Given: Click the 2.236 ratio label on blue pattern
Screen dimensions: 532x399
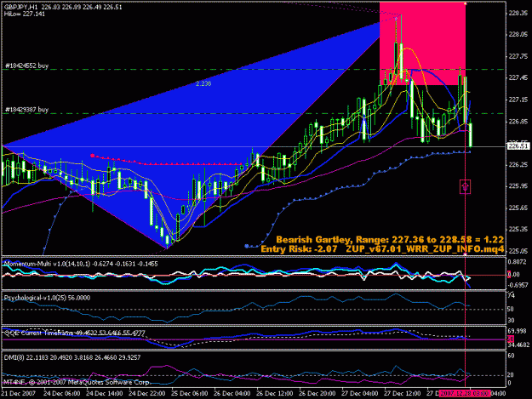Looking at the screenshot, I should [203, 83].
